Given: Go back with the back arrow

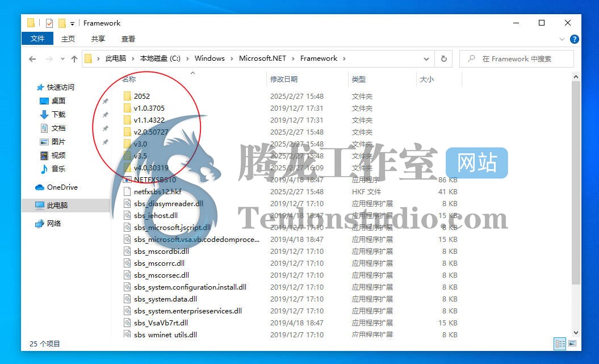Looking at the screenshot, I should tap(32, 59).
